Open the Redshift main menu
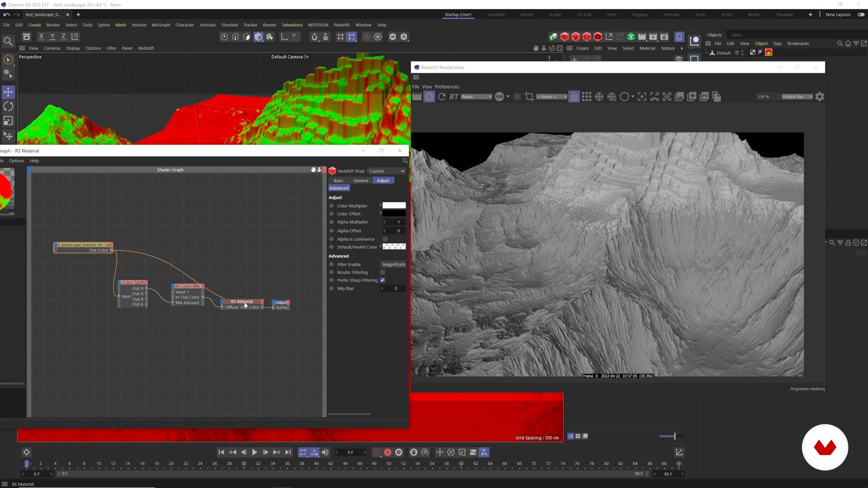The height and width of the screenshot is (488, 868). 342,25
